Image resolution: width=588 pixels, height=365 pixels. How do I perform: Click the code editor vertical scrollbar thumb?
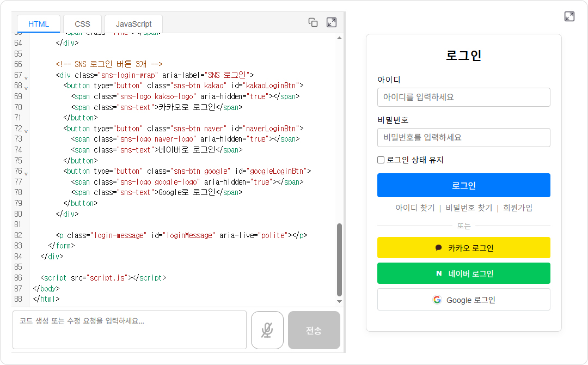click(x=340, y=259)
